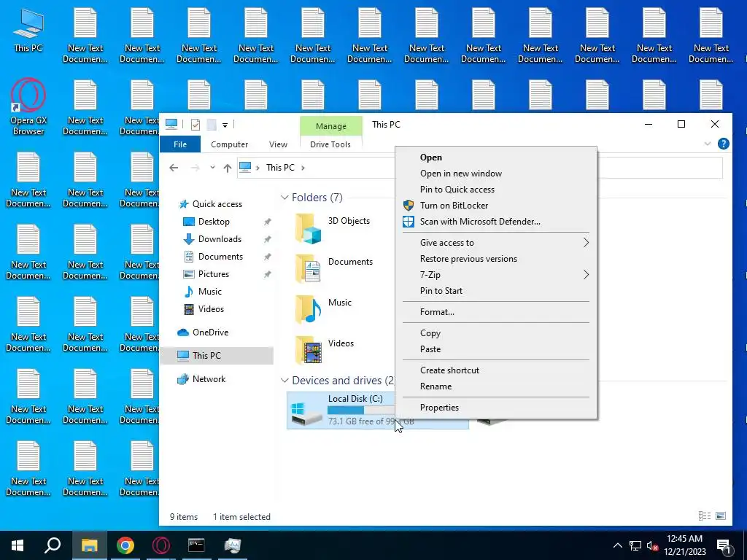Choose Create shortcut

tap(496, 370)
